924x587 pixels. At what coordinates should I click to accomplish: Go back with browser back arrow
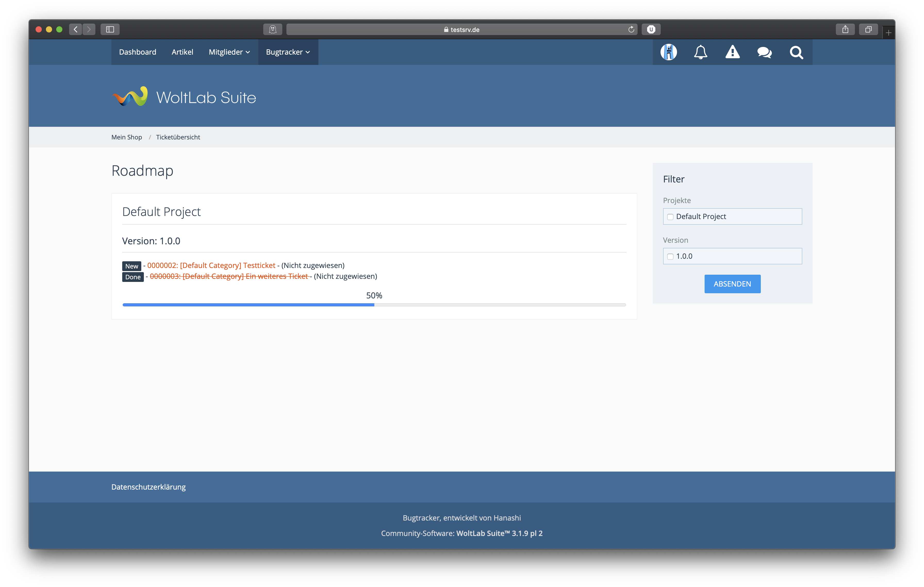click(x=76, y=30)
